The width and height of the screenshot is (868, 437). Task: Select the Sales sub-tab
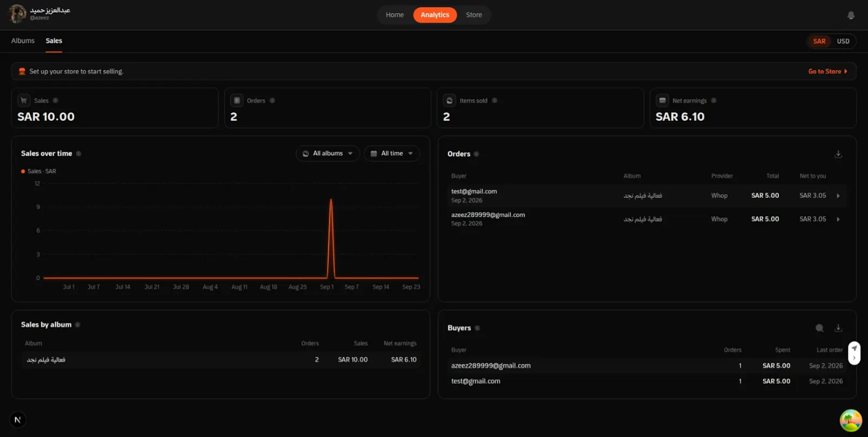click(54, 41)
